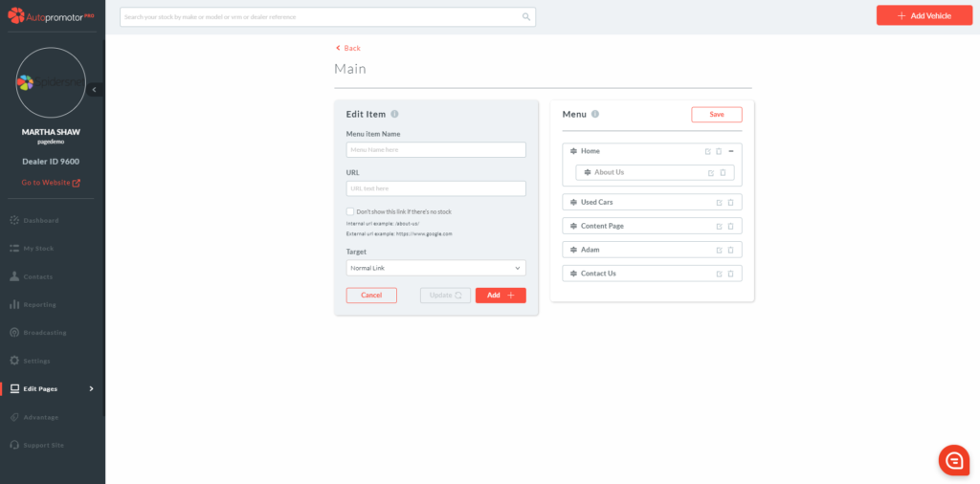The width and height of the screenshot is (980, 484).
Task: Open the Target Normal Link dropdown
Action: coord(435,269)
